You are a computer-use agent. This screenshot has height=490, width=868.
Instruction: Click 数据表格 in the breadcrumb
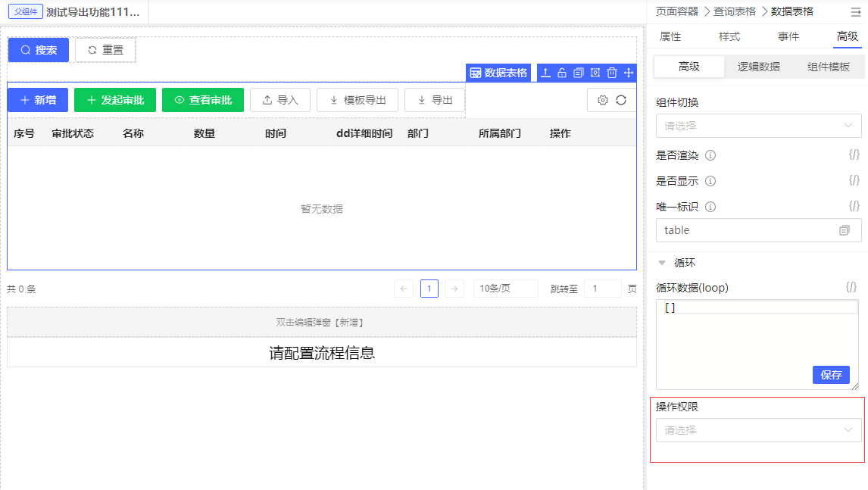pos(792,11)
